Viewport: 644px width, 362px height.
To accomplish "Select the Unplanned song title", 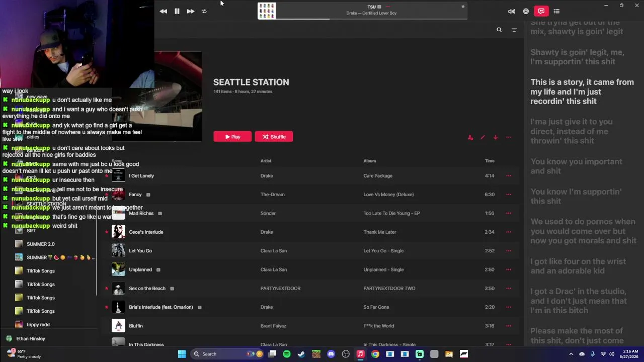I will 140,269.
